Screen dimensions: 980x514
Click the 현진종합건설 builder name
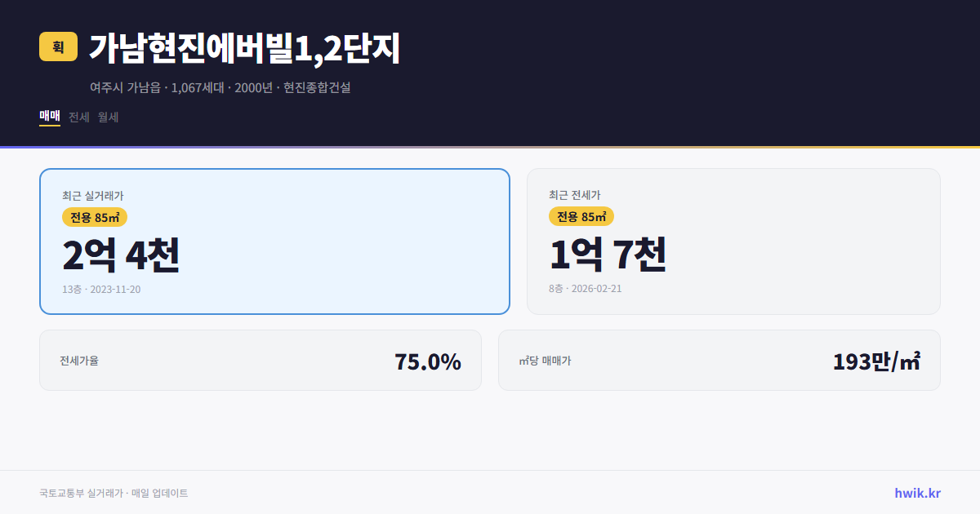pos(317,87)
